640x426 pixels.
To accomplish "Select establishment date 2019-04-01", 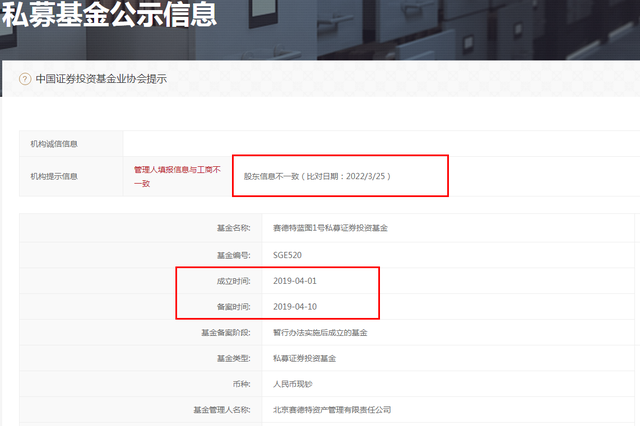I will (x=295, y=281).
